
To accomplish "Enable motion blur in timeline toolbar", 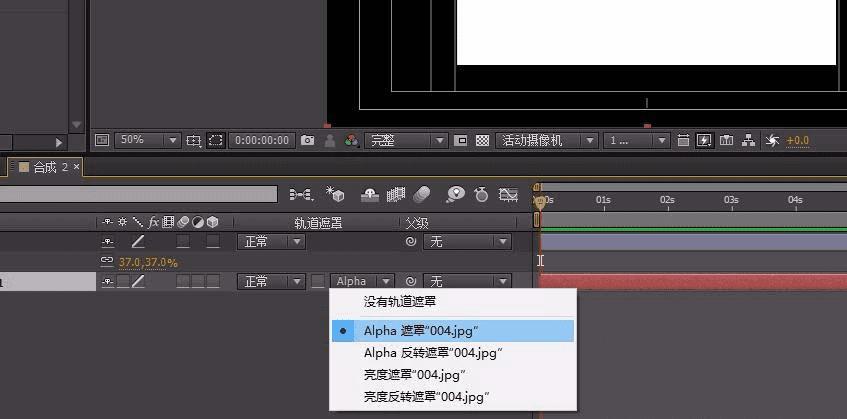I will point(422,194).
